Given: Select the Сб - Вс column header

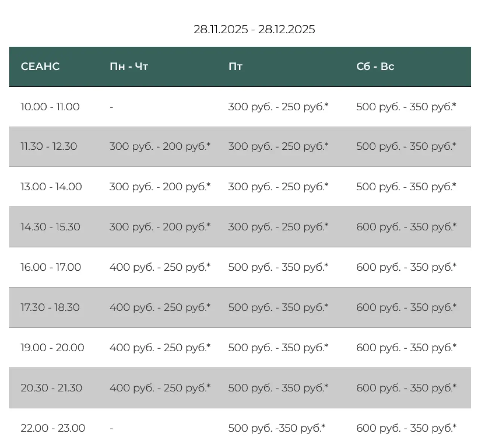Looking at the screenshot, I should pos(375,66).
